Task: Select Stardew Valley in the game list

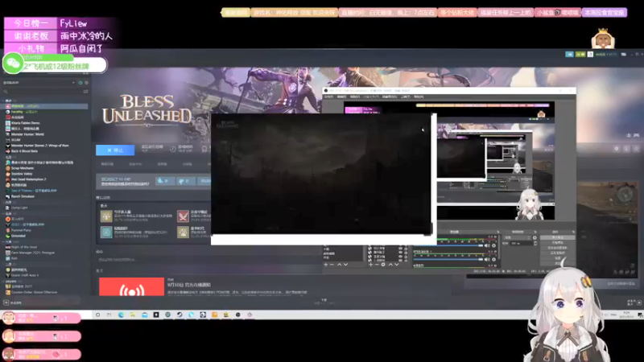Action: [x=22, y=174]
